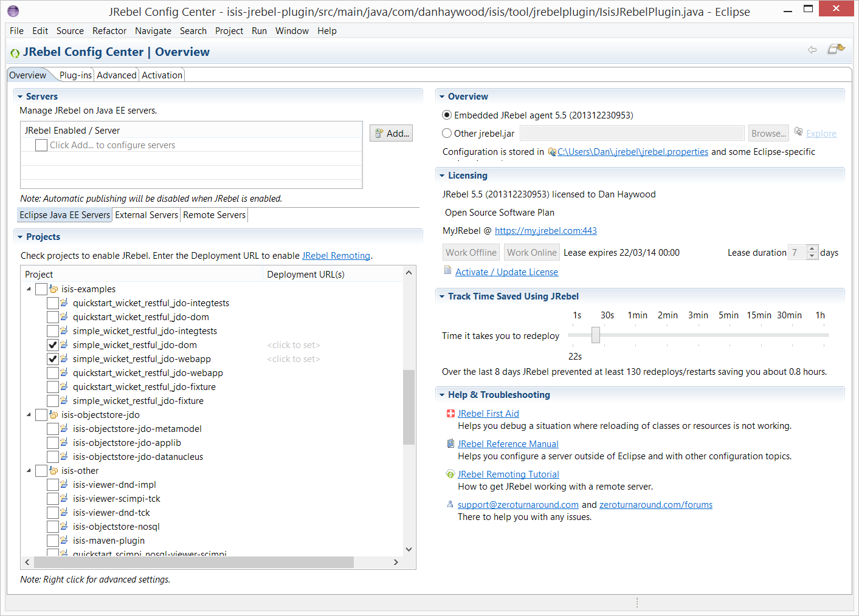Click project icon of isis-objectstore-jdo-metamodel

64,428
